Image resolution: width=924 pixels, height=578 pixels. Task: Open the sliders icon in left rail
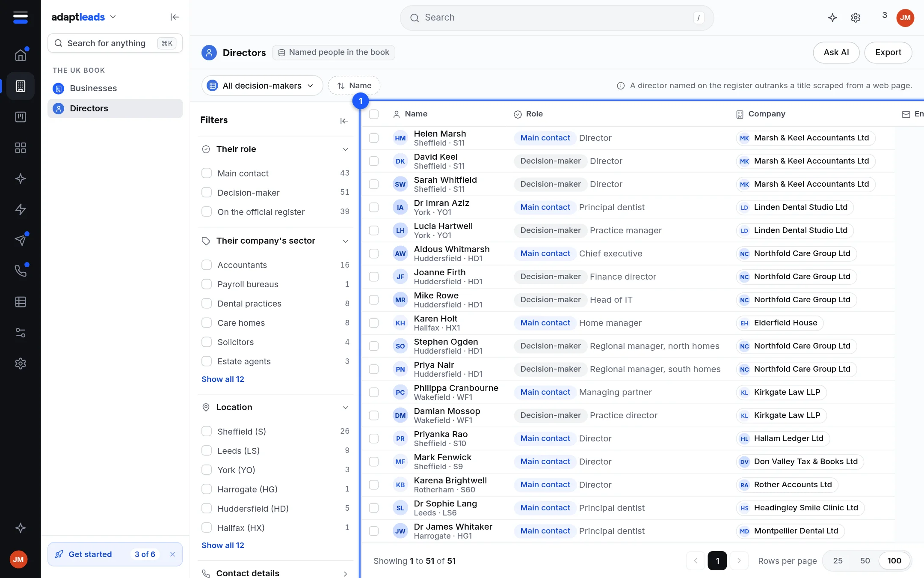tap(21, 333)
